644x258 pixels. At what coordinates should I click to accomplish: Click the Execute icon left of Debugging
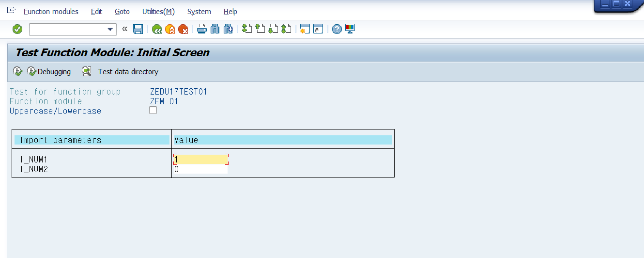click(x=17, y=71)
